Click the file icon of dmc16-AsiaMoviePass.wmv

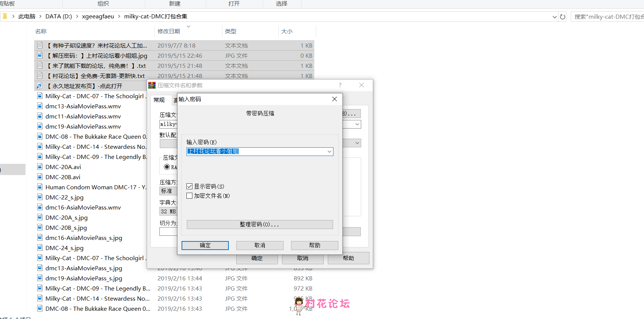[40, 207]
